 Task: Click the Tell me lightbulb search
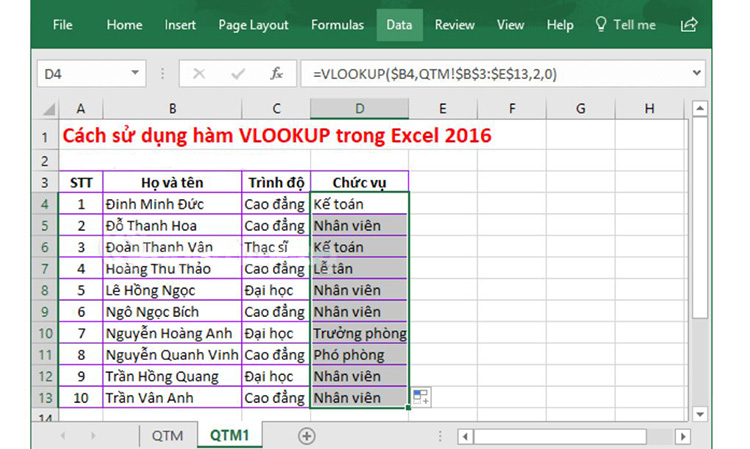pyautogui.click(x=625, y=25)
